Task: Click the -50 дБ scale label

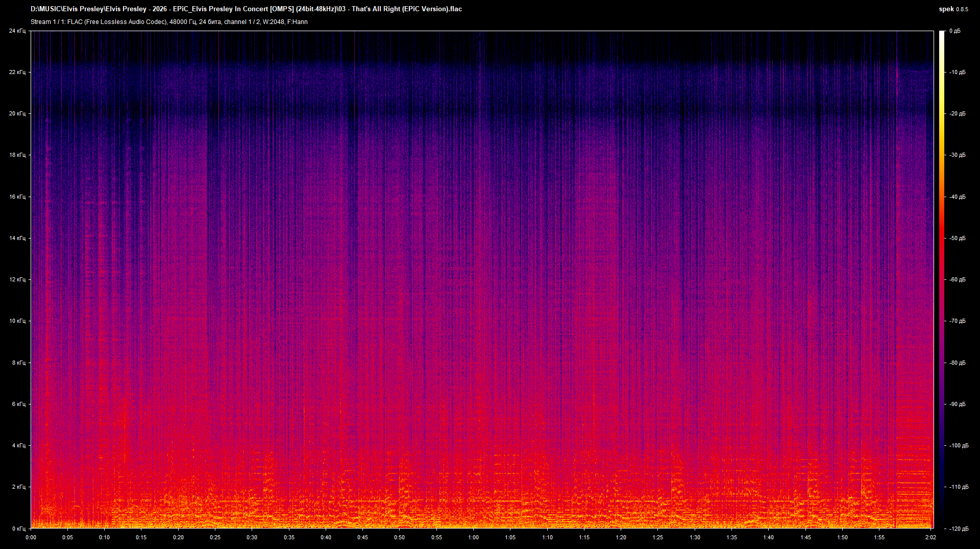Action: pyautogui.click(x=957, y=238)
